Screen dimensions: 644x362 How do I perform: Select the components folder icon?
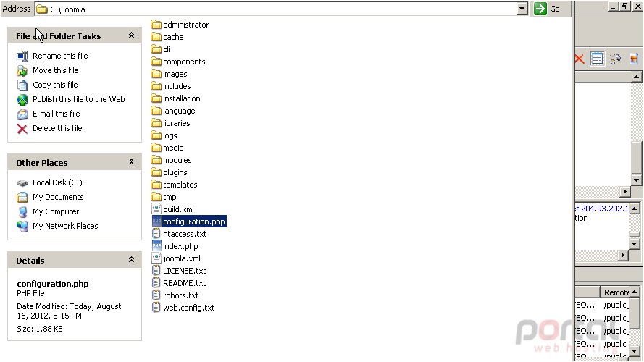point(156,62)
